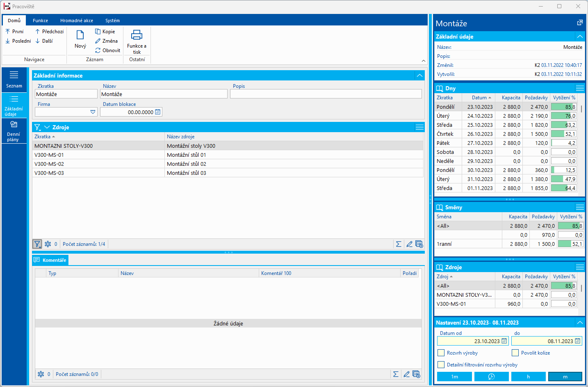Open Funkce a tisk printer icon
Screen dimensions: 588x387
point(137,35)
